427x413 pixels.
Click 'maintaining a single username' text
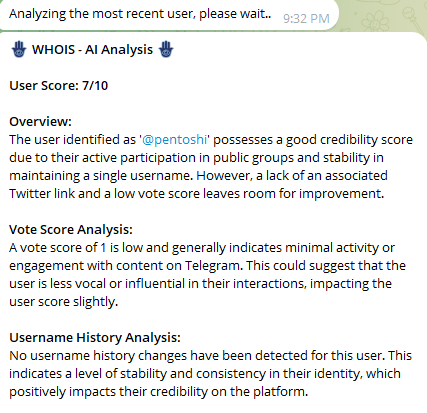[x=101, y=176]
